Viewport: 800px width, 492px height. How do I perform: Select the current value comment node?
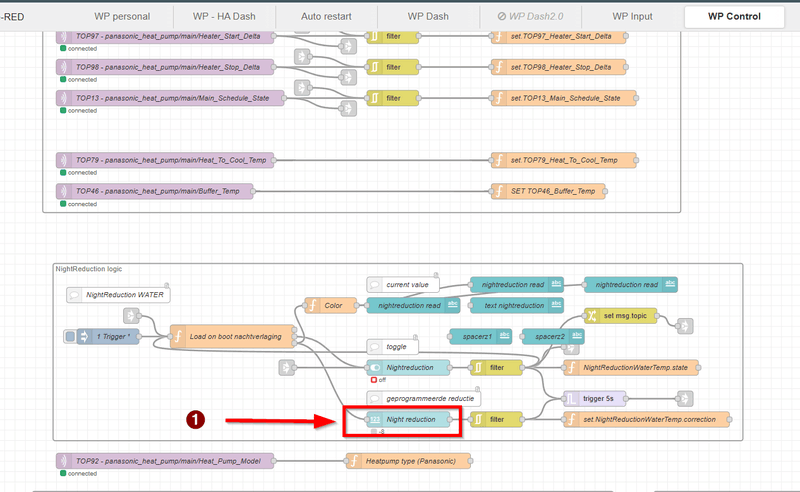pos(403,284)
